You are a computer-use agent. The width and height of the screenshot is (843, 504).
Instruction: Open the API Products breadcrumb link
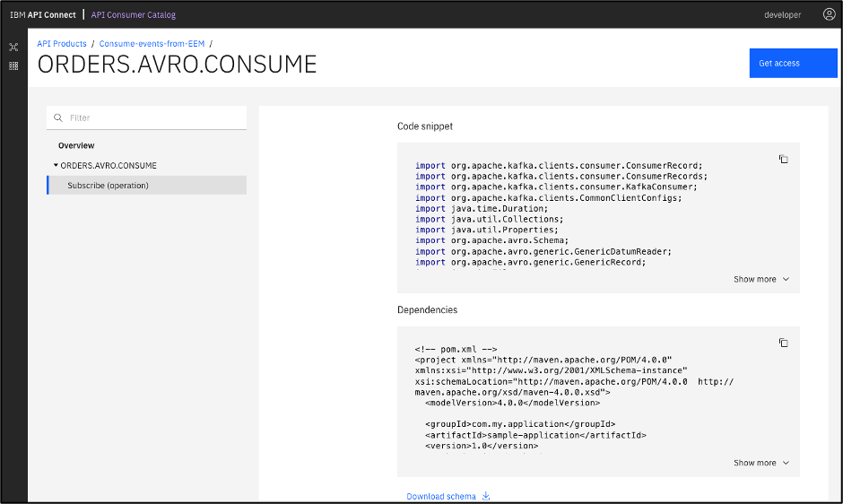point(62,44)
